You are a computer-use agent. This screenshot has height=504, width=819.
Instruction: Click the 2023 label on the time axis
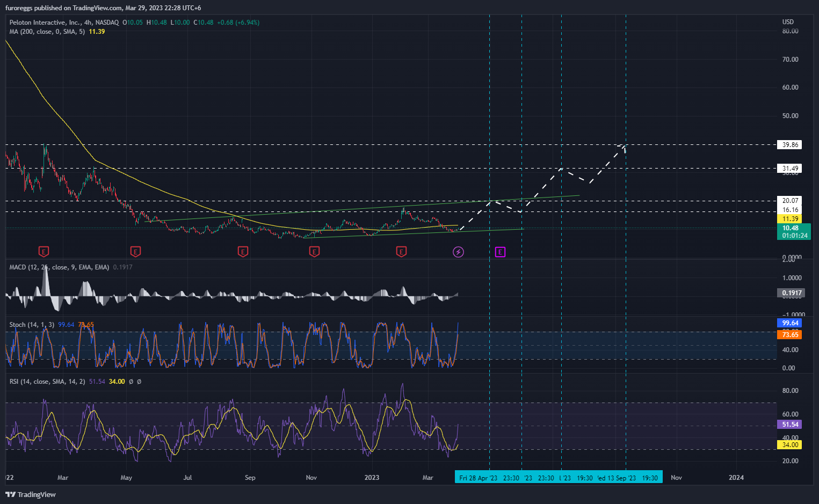[x=372, y=478]
